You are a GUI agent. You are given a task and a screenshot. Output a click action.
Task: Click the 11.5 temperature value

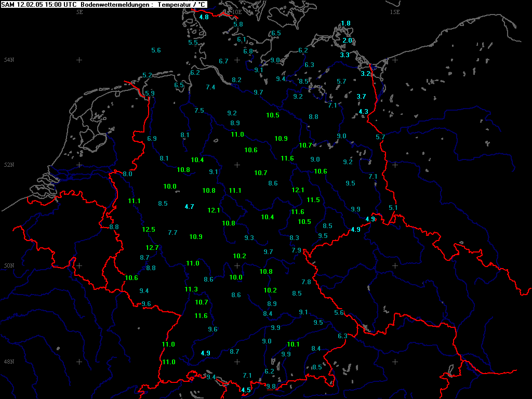tap(313, 199)
